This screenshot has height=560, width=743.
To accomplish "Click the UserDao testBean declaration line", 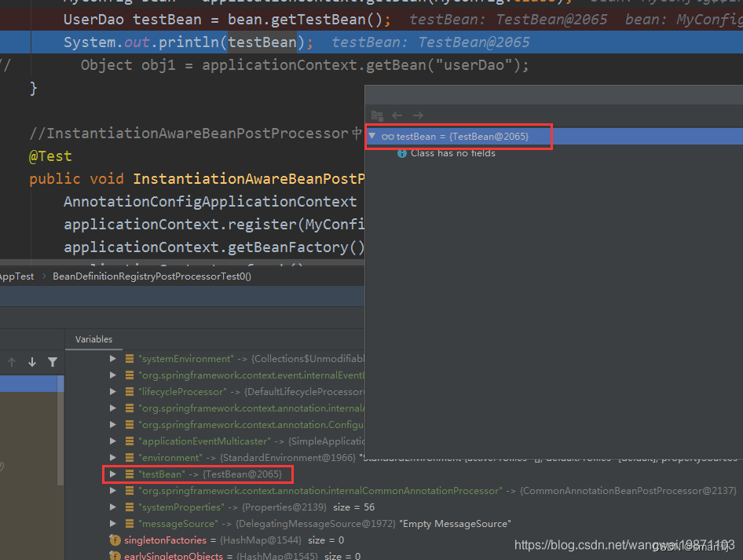I will pyautogui.click(x=228, y=20).
